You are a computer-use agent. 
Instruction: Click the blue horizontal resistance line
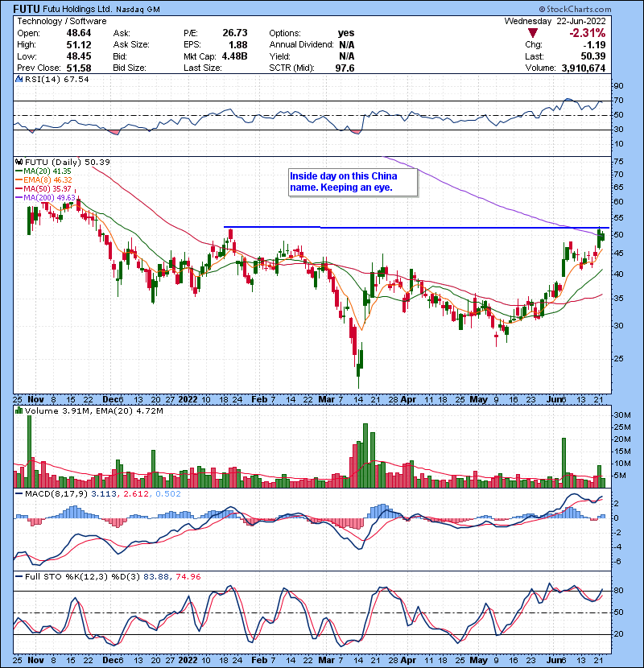pos(416,228)
